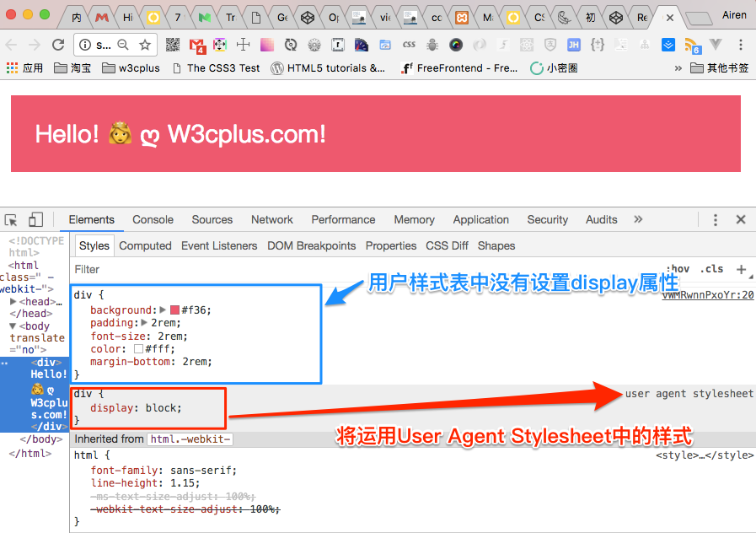
Task: Open the 其他书签 bookmarks folder
Action: point(720,68)
